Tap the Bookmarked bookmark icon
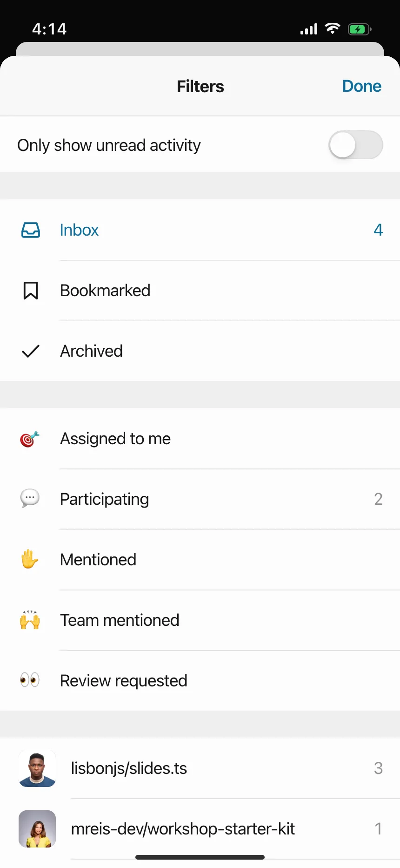This screenshot has width=400, height=868. click(x=31, y=291)
